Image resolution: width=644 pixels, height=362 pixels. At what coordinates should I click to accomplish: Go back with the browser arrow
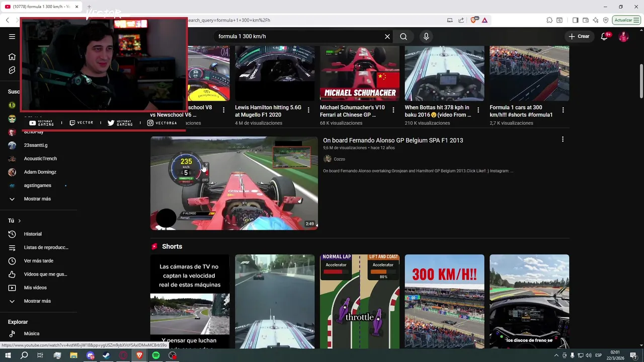pos(7,20)
